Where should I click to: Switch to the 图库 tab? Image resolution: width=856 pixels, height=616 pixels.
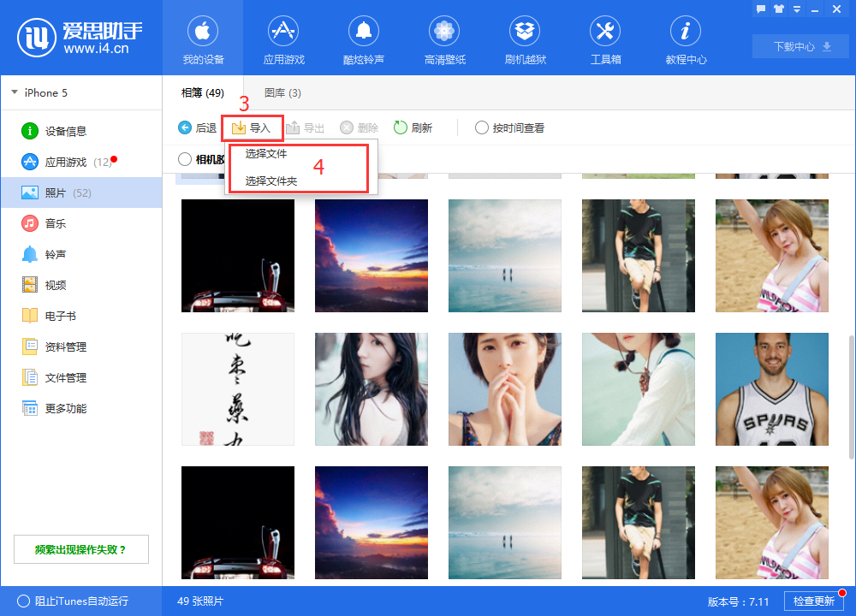[282, 92]
